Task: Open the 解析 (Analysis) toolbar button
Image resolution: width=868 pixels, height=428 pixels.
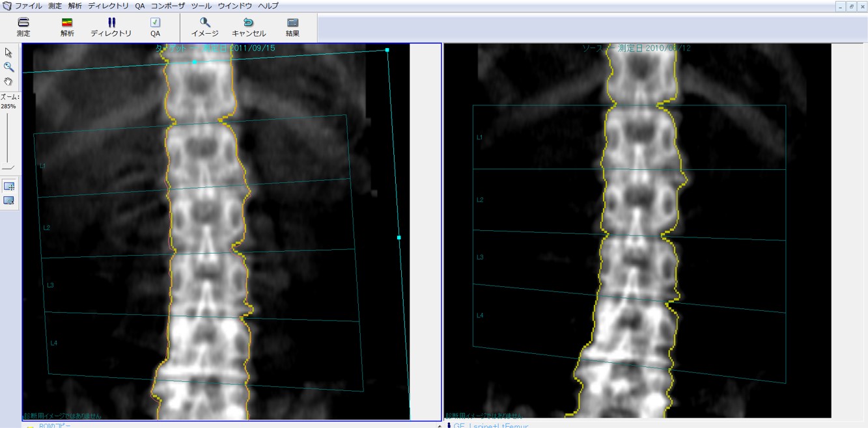Action: click(67, 27)
